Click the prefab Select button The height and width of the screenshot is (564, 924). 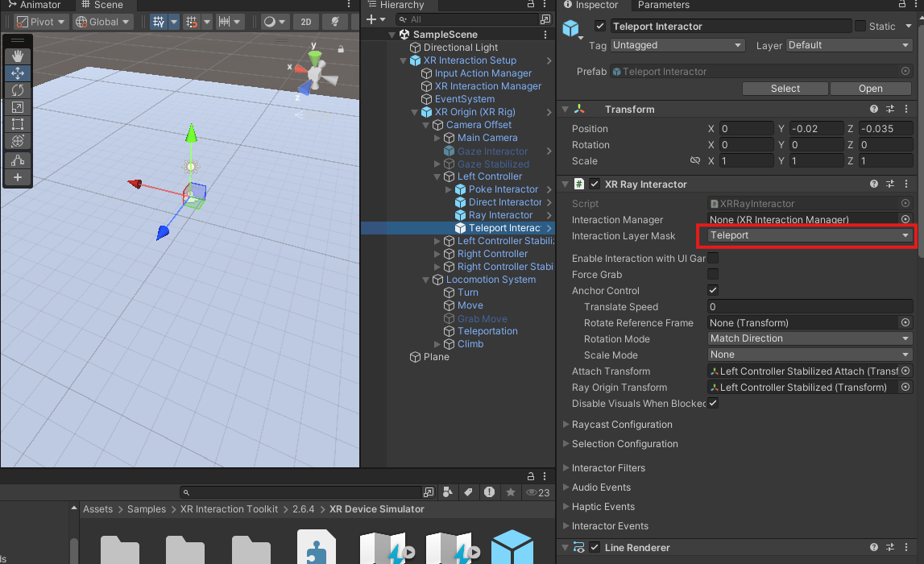click(x=785, y=89)
